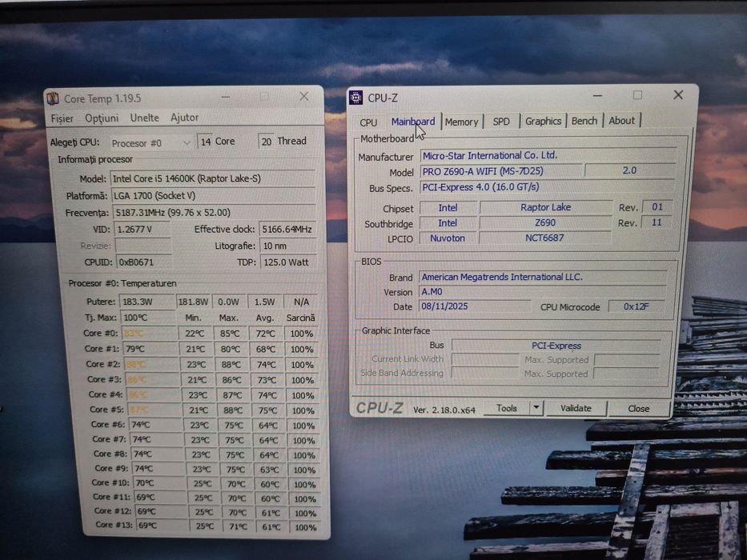
Task: Click the Core #6 current temperature cell
Action: point(156,425)
